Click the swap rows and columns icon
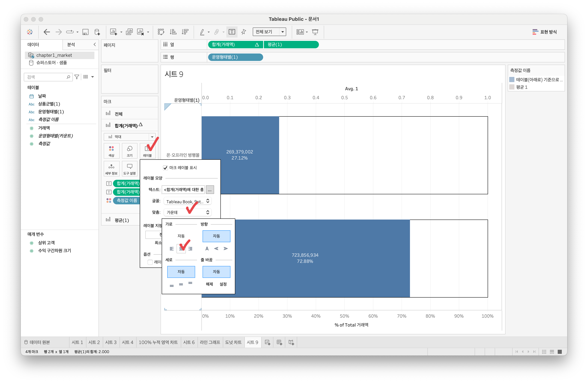588x383 pixels. pyautogui.click(x=161, y=32)
